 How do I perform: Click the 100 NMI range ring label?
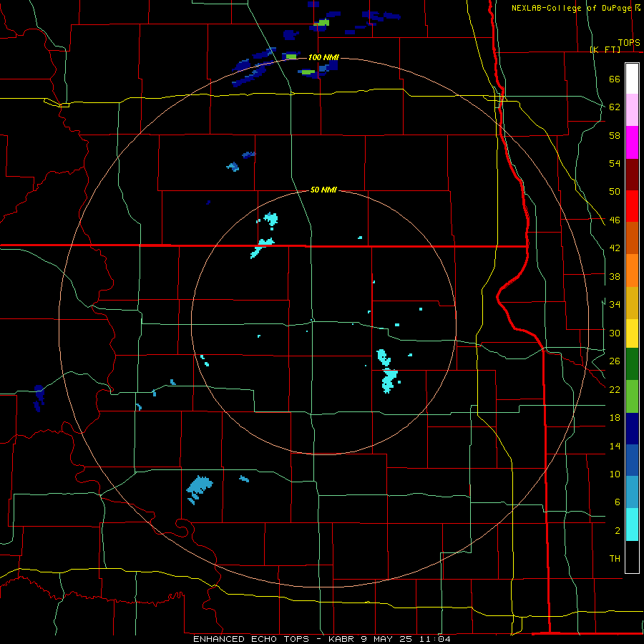[323, 57]
